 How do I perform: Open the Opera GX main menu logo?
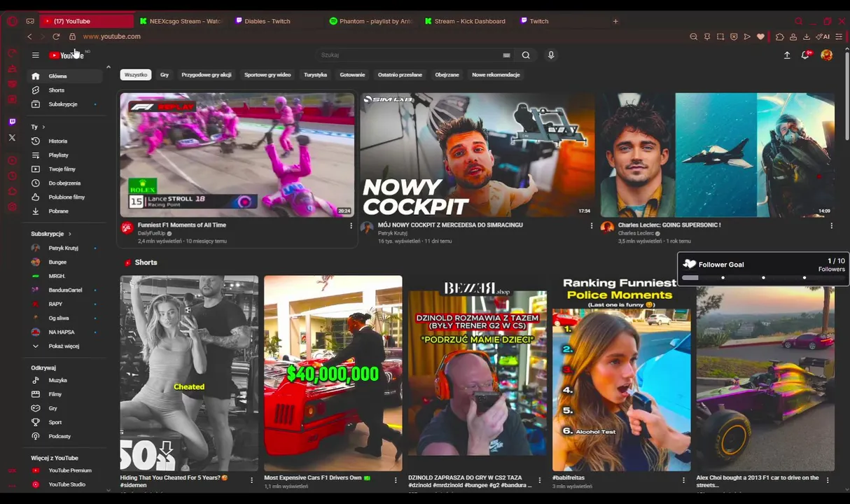click(12, 21)
